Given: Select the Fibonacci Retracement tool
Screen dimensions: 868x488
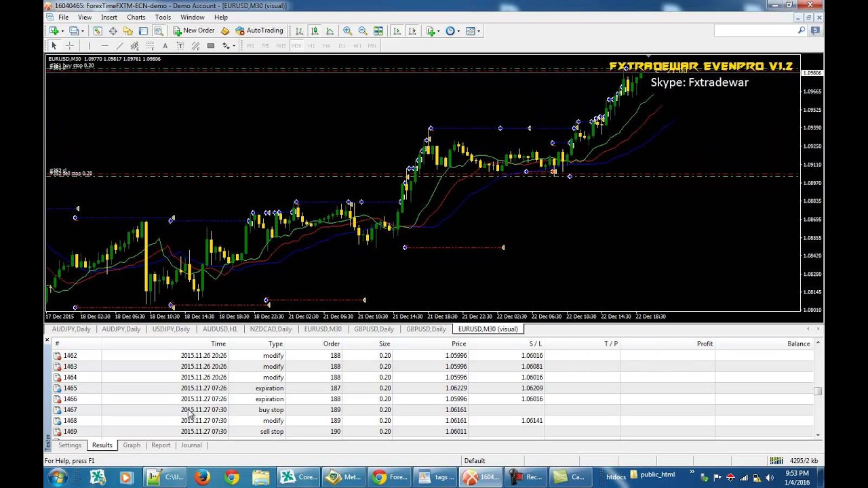Looking at the screenshot, I should click(149, 46).
